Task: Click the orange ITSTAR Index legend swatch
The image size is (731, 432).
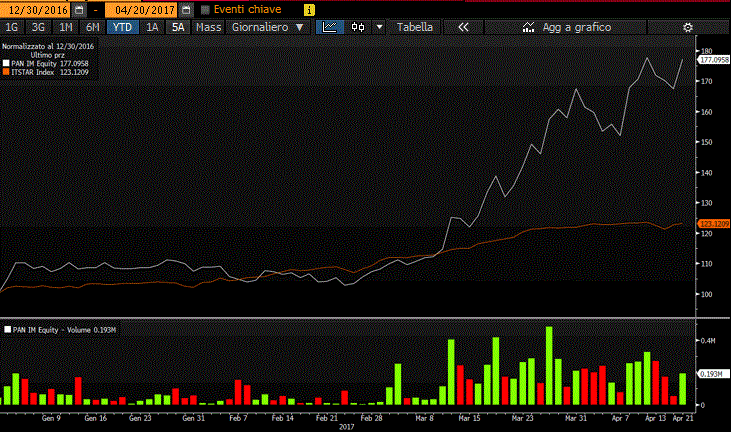Action: pyautogui.click(x=5, y=71)
